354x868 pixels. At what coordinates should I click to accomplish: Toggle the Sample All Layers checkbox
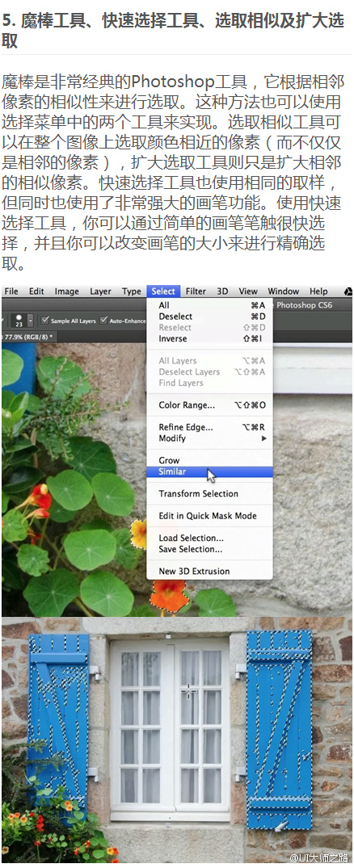point(46,321)
